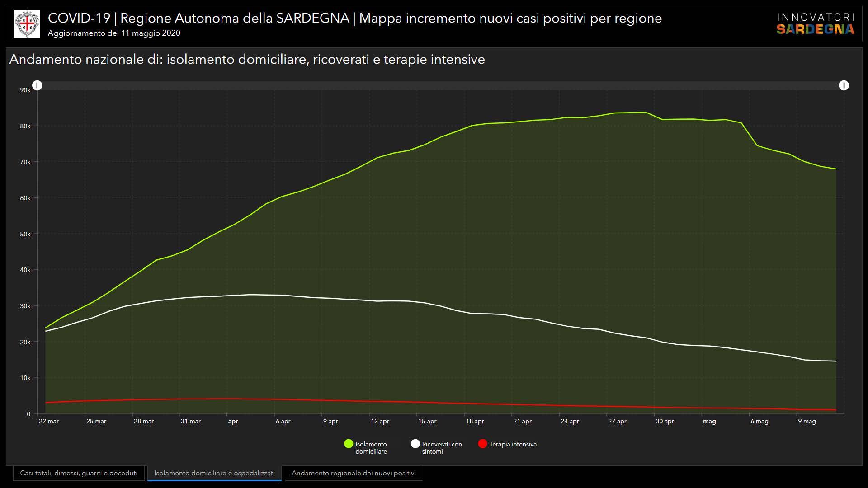Toggle the green Isolamento domiciliare legend marker
Screen dimensions: 868x488
click(349, 444)
